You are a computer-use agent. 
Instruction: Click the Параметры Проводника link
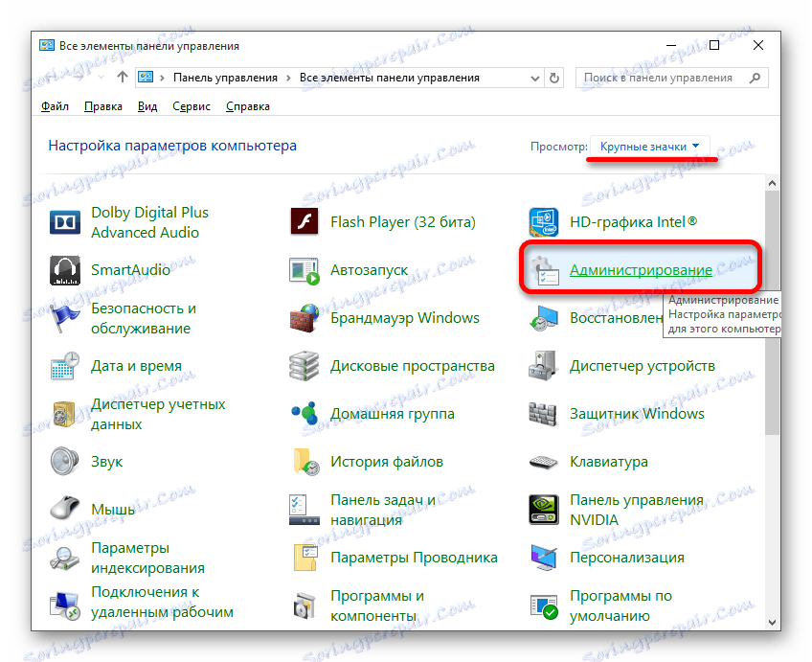click(414, 558)
